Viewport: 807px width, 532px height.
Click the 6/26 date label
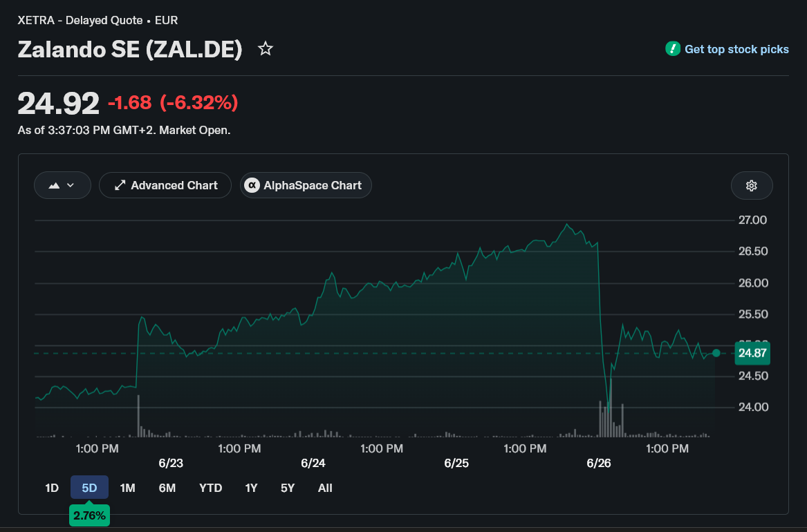coord(599,463)
